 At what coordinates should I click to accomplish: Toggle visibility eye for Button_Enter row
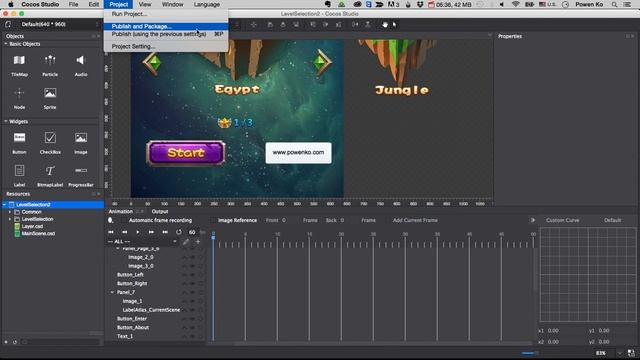coord(192,319)
